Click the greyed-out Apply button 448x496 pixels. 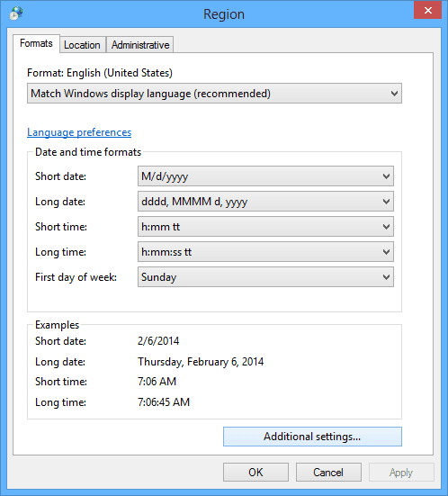[x=401, y=473]
